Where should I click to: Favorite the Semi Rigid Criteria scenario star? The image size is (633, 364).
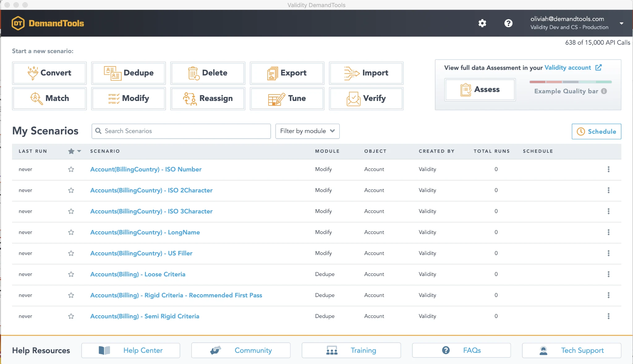[x=71, y=316]
